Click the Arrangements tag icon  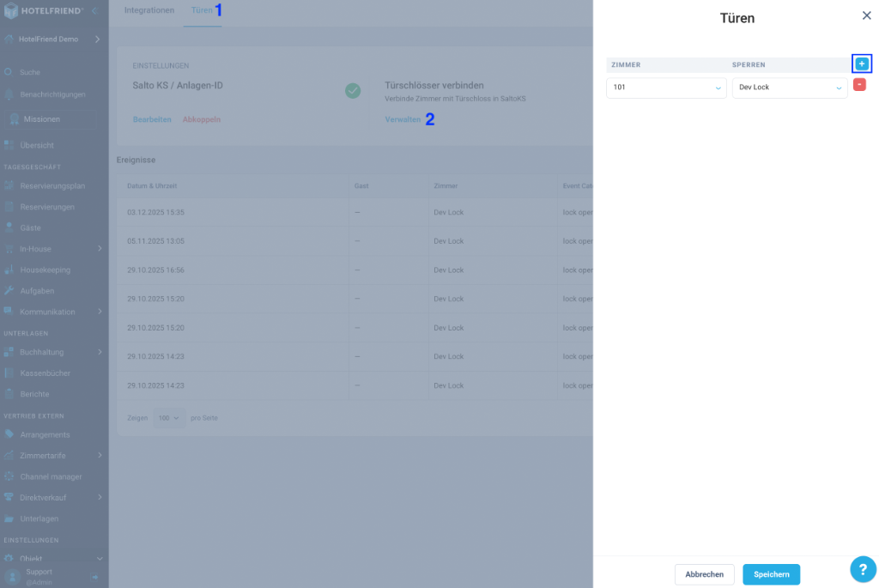pyautogui.click(x=9, y=434)
